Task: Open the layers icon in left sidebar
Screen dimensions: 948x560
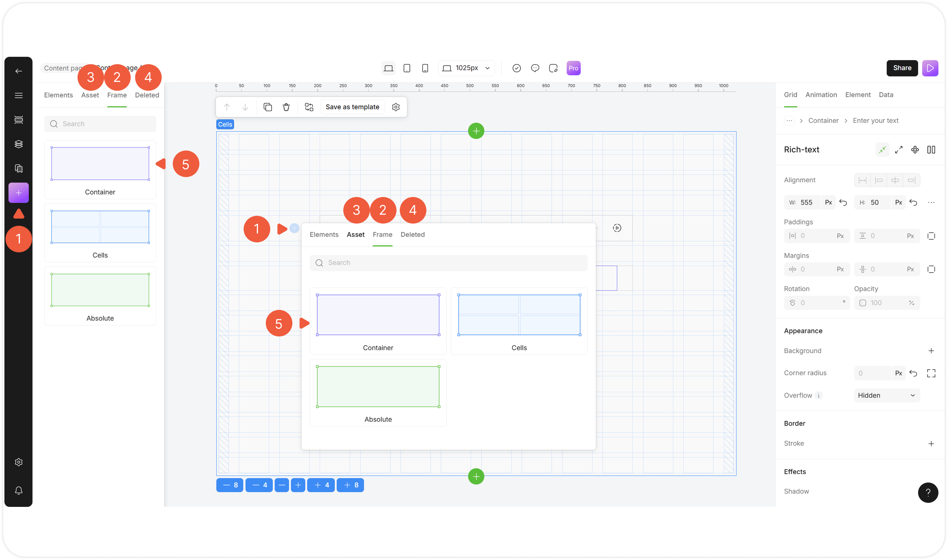Action: pyautogui.click(x=18, y=144)
